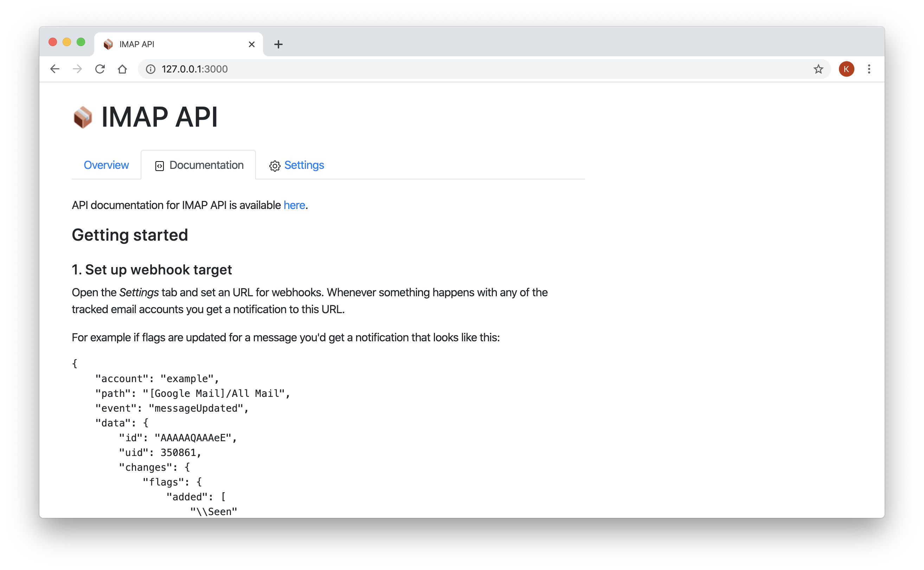Close the IMAP API browser tab
924x570 pixels.
tap(252, 44)
